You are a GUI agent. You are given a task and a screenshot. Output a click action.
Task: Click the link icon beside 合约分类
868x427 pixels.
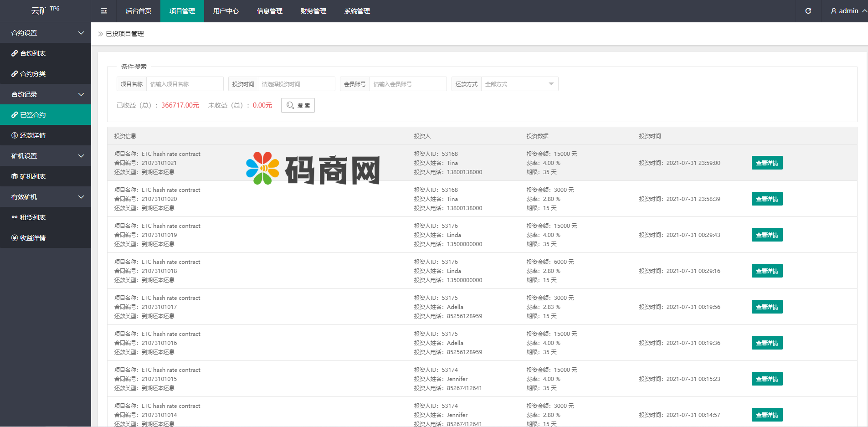pyautogui.click(x=15, y=74)
